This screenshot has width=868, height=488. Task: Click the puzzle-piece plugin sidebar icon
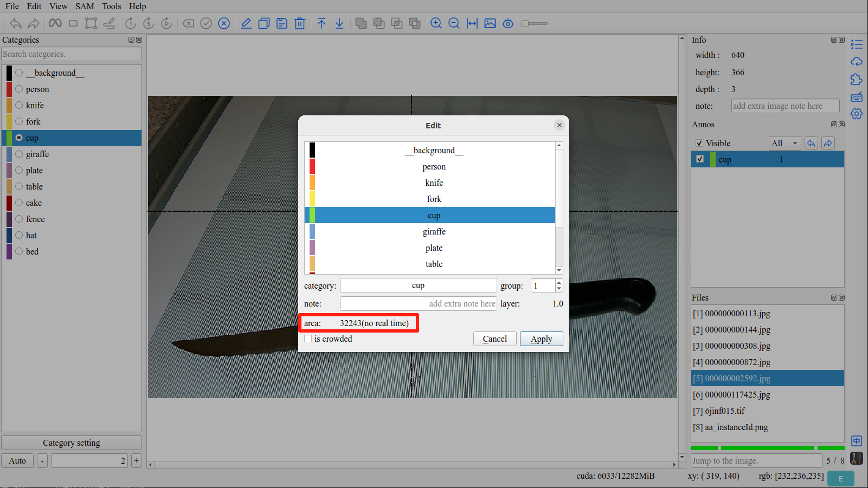pyautogui.click(x=857, y=79)
